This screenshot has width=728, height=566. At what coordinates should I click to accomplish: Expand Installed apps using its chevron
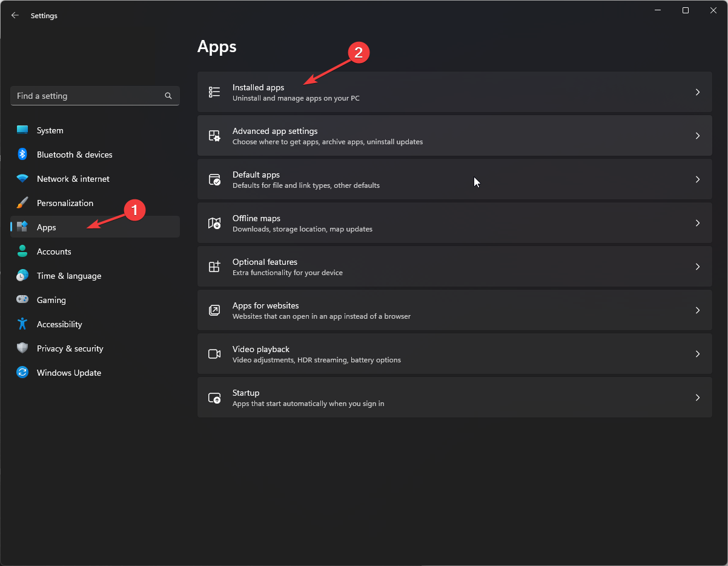tap(698, 92)
